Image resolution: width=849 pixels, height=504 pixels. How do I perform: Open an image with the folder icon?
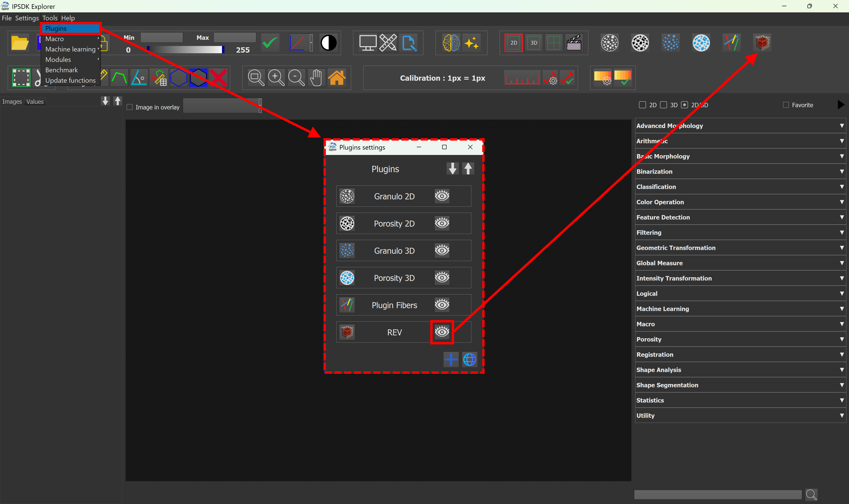19,43
